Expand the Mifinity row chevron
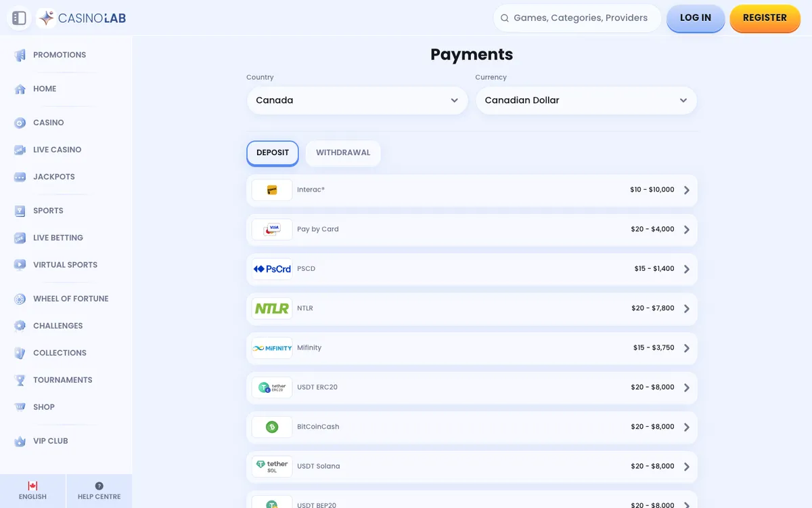812x508 pixels. (687, 348)
